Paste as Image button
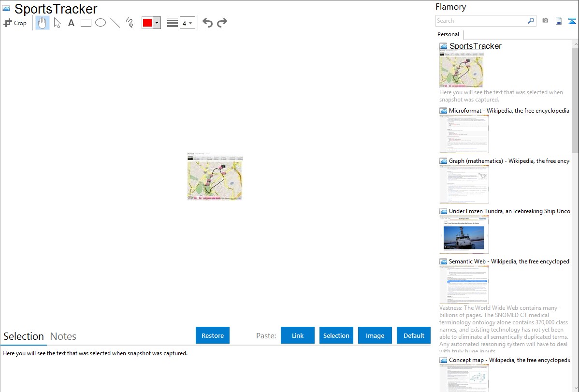The height and width of the screenshot is (392, 579). click(x=375, y=335)
